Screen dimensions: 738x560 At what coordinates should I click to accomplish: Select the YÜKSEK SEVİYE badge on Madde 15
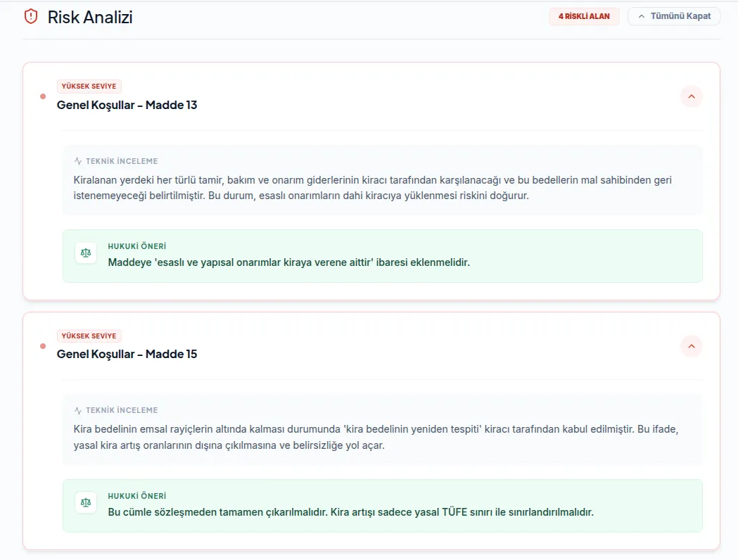tap(89, 336)
